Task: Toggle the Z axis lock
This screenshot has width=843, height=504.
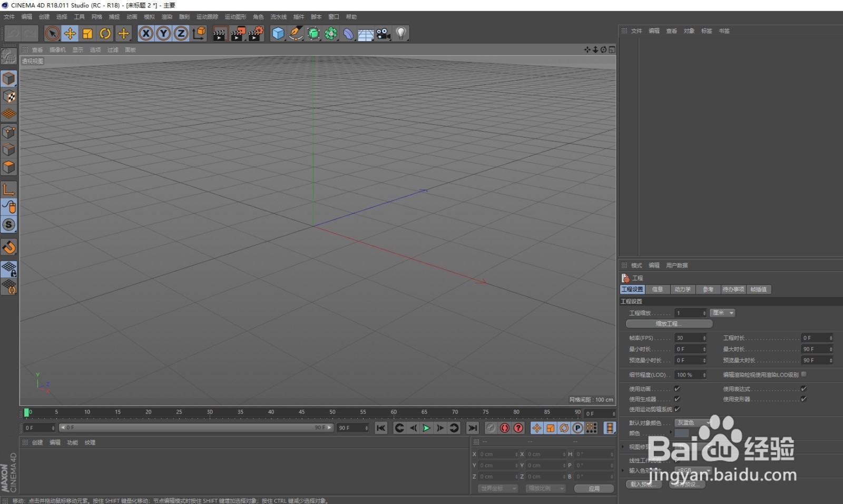Action: point(181,34)
